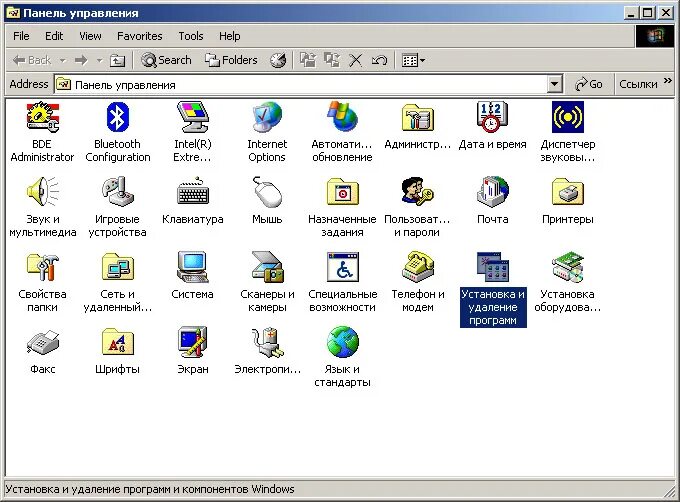Click the Windows logo throbber
Screen dimensions: 680x502
[x=655, y=36]
